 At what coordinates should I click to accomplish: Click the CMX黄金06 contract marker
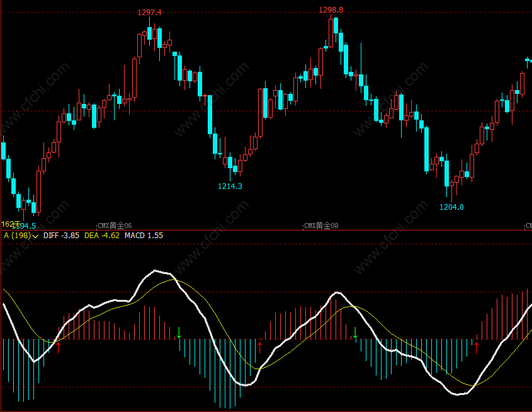tap(115, 226)
